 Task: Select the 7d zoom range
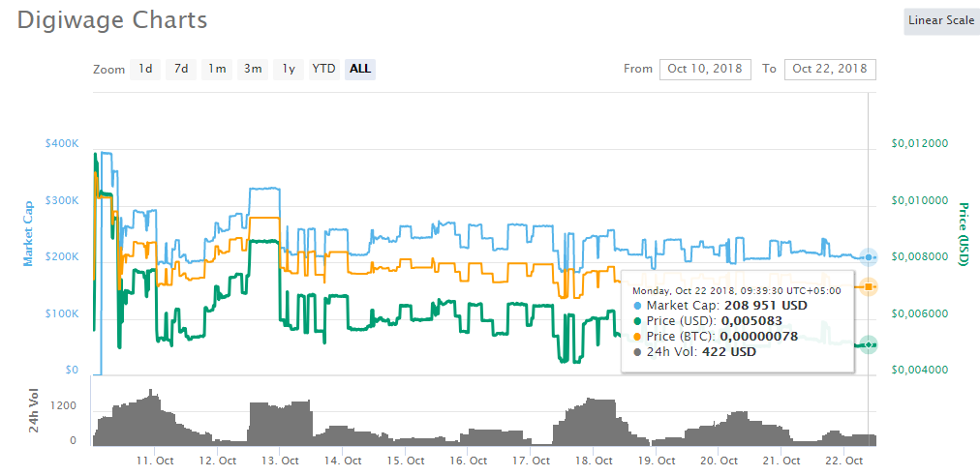click(181, 69)
